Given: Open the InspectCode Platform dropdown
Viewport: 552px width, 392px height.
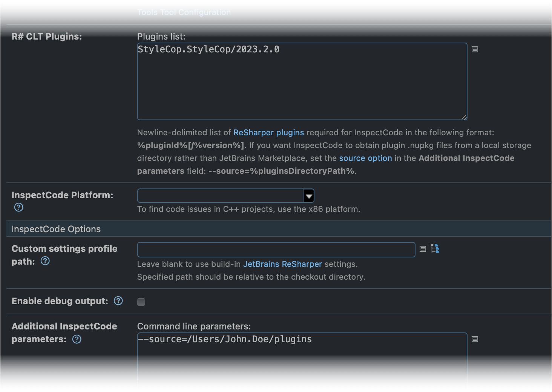Looking at the screenshot, I should click(308, 196).
